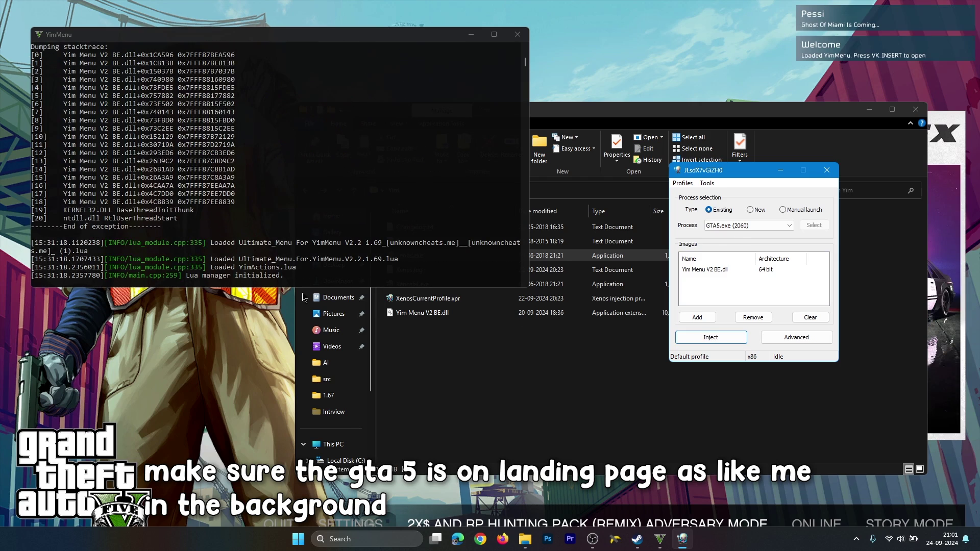The width and height of the screenshot is (980, 551).
Task: Click the New folder icon in Explorer ribbon
Action: click(539, 148)
